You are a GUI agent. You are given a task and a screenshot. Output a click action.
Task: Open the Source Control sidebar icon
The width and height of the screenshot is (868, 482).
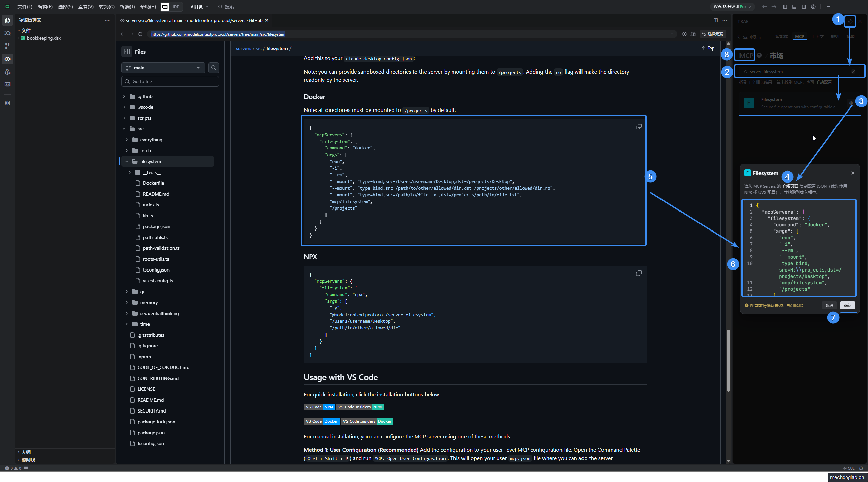[7, 46]
